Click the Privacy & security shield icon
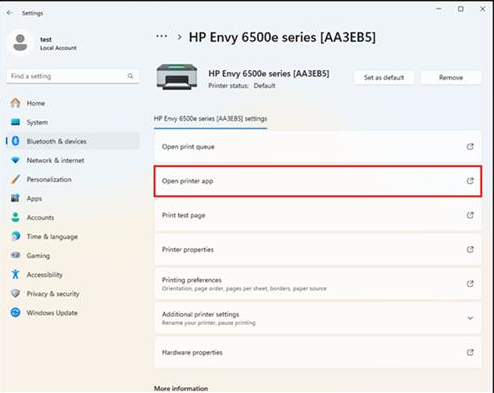 click(x=15, y=293)
